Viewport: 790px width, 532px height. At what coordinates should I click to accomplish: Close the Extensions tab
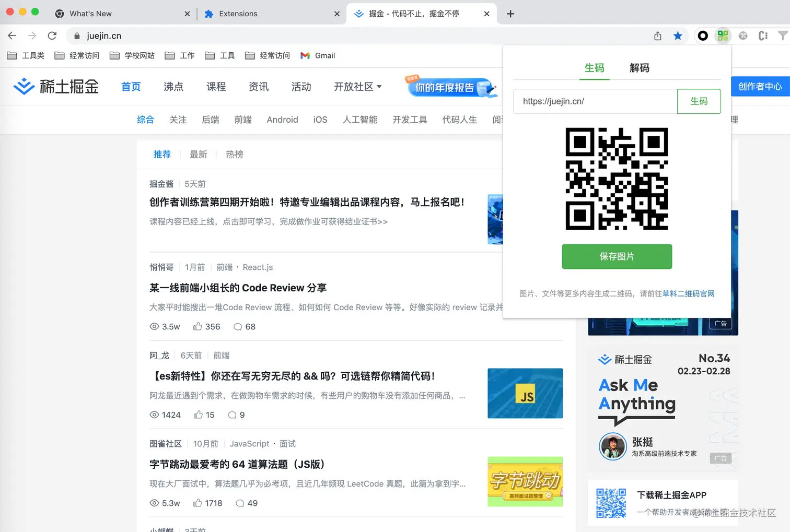(337, 14)
